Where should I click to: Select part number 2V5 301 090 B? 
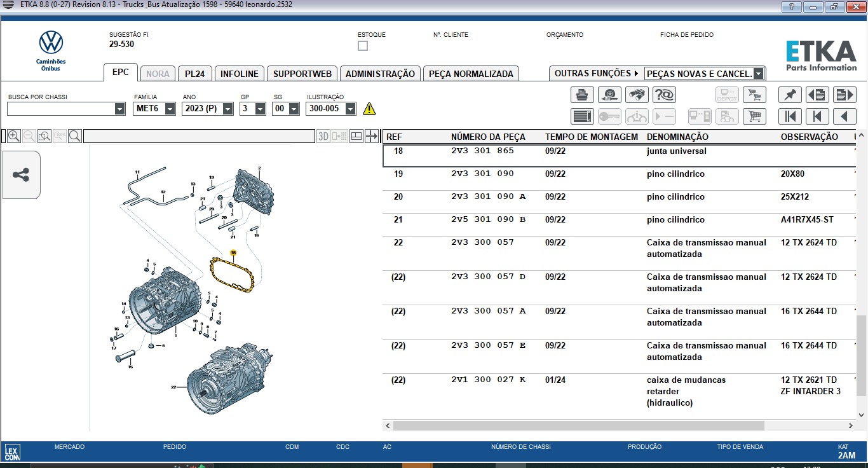489,219
